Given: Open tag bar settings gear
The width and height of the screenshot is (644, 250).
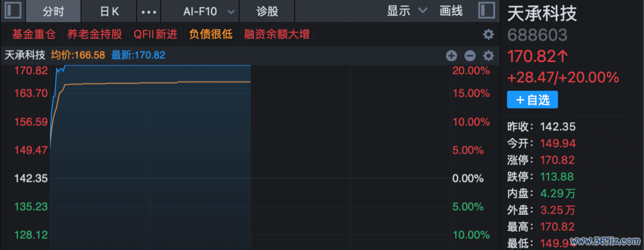Looking at the screenshot, I should point(488,35).
